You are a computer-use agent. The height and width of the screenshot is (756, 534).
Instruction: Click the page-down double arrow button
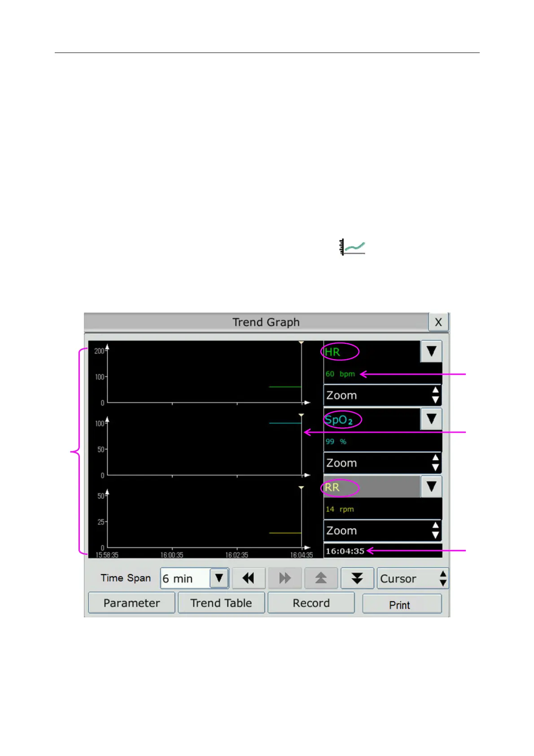point(357,578)
